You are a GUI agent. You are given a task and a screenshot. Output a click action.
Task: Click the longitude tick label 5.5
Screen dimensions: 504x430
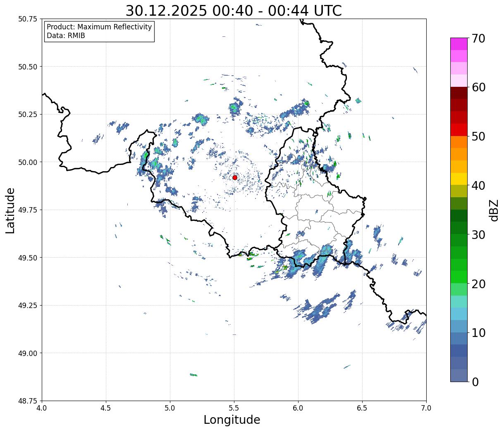234,408
